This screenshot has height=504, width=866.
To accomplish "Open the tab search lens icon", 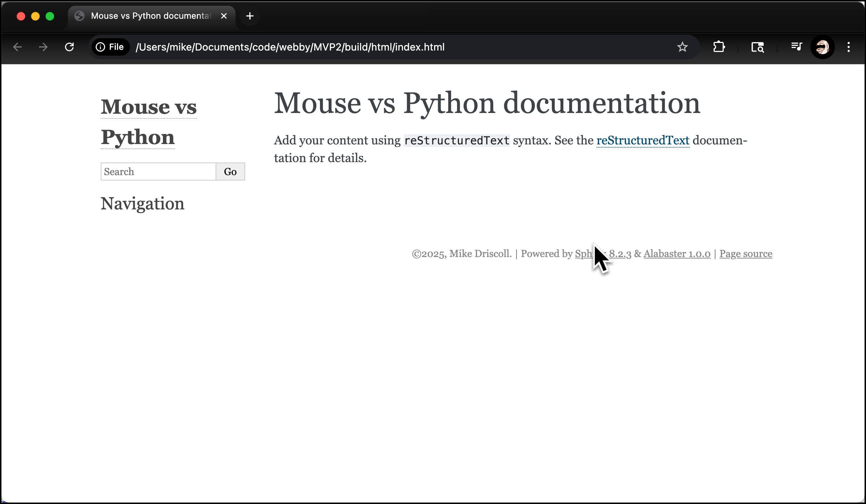I will coord(757,47).
